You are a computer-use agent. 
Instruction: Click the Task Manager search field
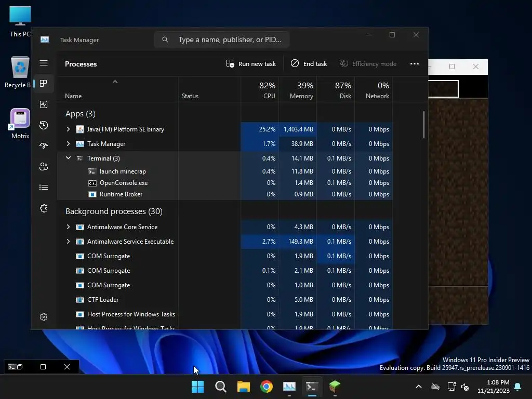222,39
